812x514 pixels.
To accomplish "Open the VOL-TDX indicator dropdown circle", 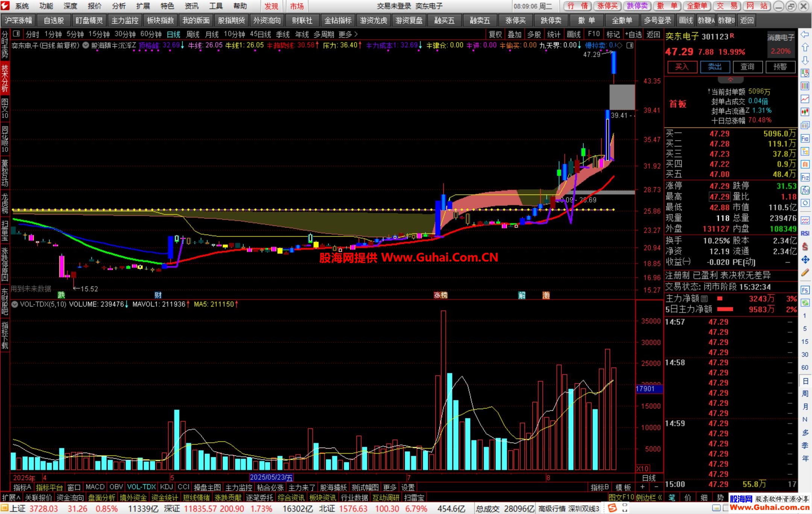I will click(x=15, y=304).
